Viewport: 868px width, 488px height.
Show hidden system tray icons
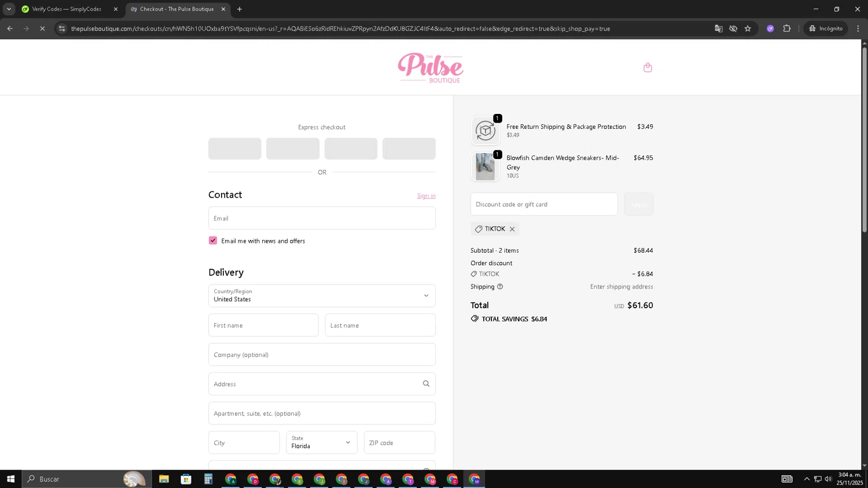coord(807,479)
